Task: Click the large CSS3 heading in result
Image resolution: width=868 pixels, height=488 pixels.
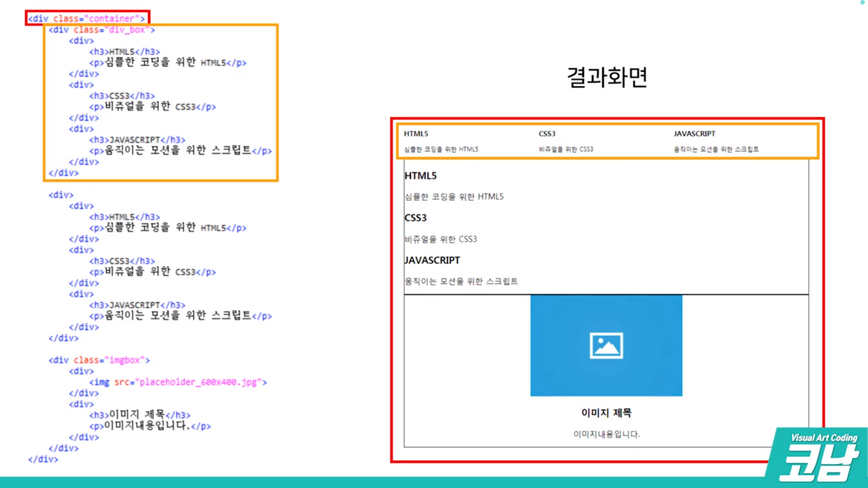Action: coord(415,218)
